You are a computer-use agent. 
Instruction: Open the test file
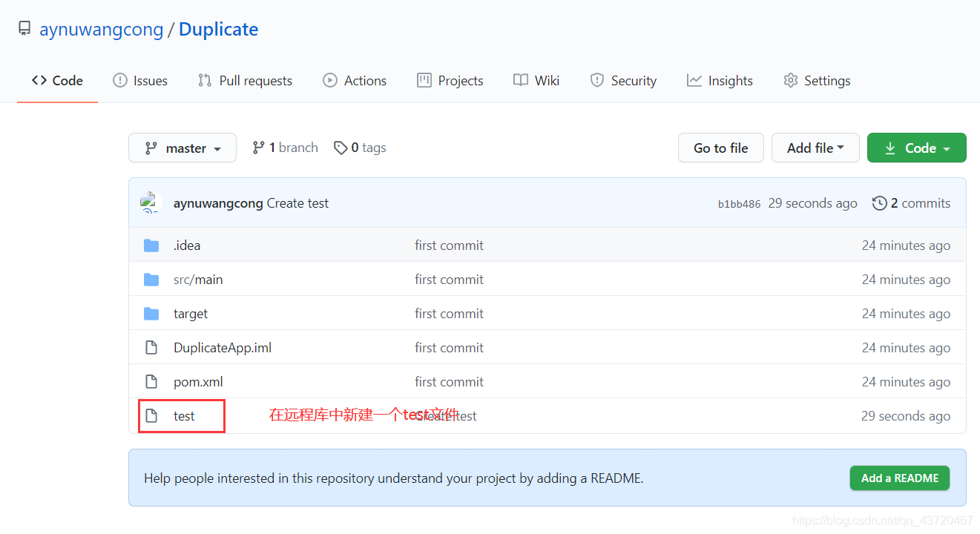[184, 415]
